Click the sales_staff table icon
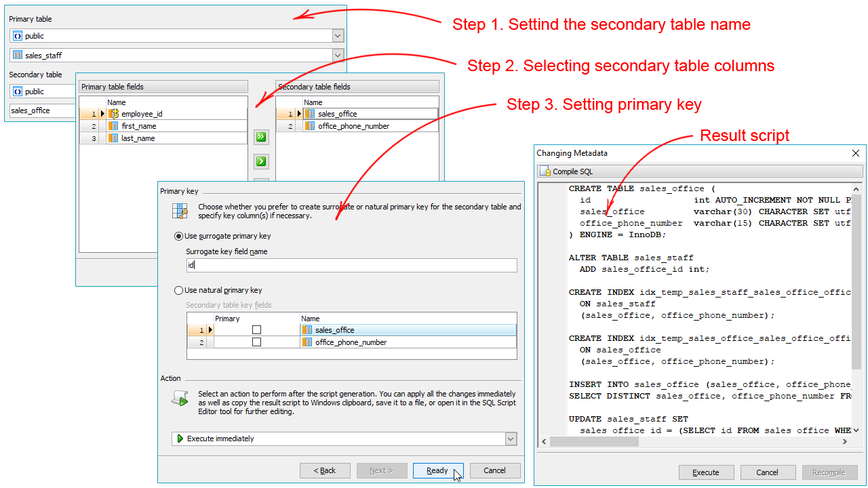Viewport: 868px width, 488px height. 18,55
